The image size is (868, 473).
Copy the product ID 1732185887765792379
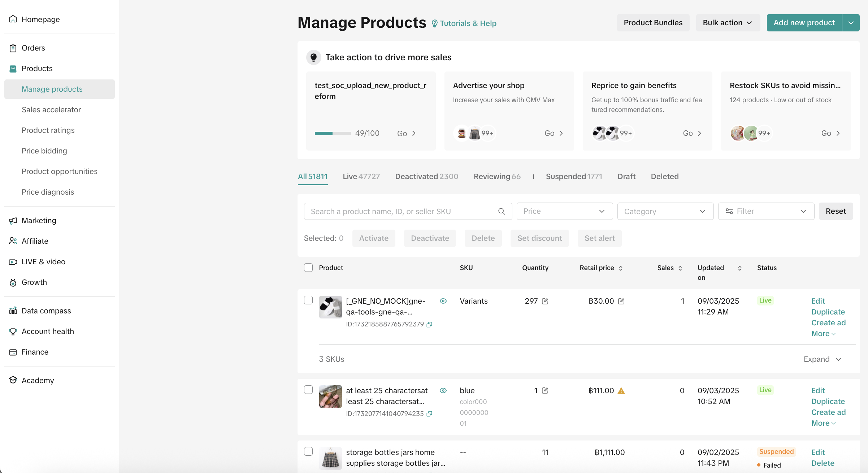429,325
